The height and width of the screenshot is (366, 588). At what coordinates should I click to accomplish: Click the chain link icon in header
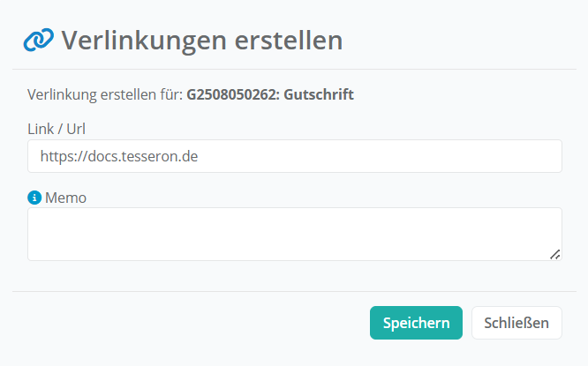[39, 40]
